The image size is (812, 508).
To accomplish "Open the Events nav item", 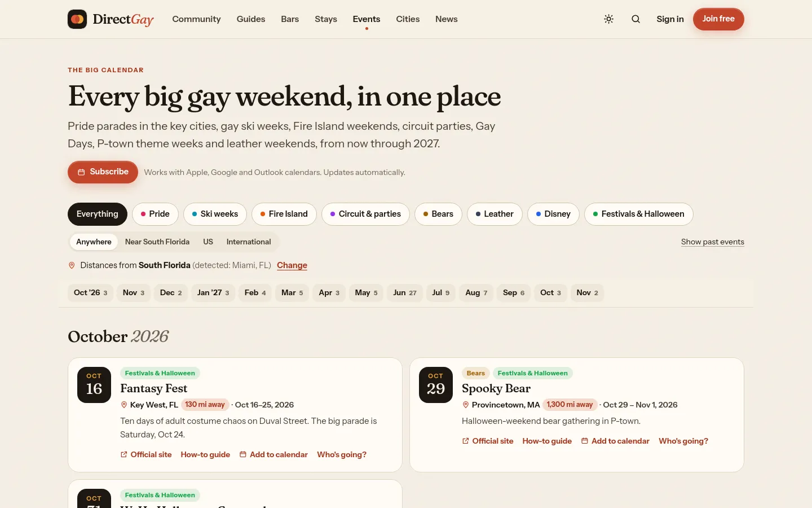I will point(367,19).
